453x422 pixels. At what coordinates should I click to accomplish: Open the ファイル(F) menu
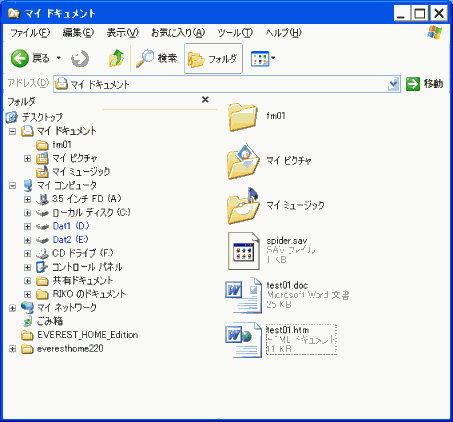[30, 33]
